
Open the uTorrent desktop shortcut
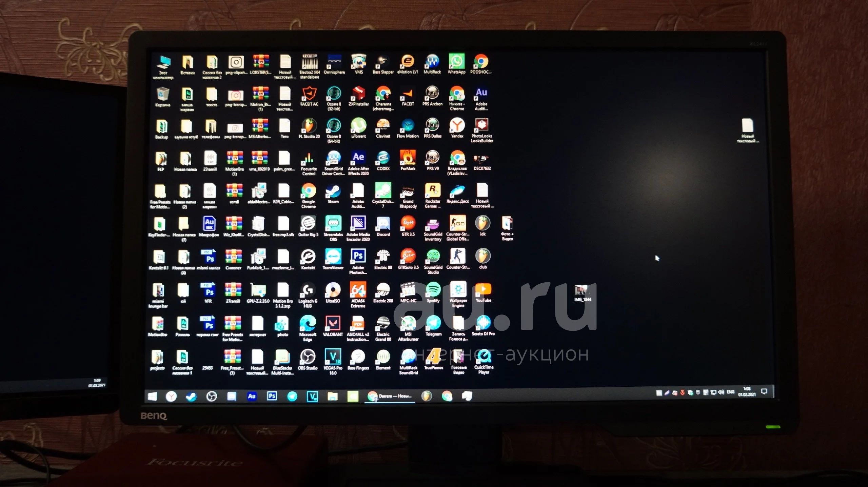pos(358,128)
